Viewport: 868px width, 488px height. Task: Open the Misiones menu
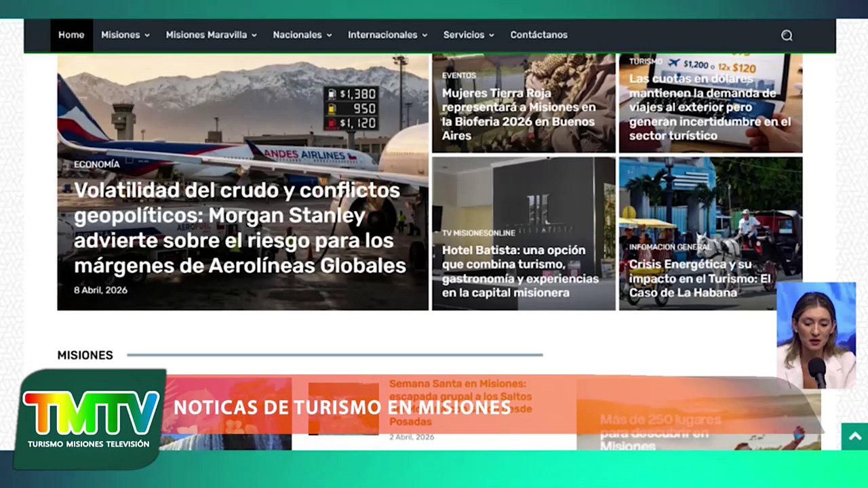[120, 35]
